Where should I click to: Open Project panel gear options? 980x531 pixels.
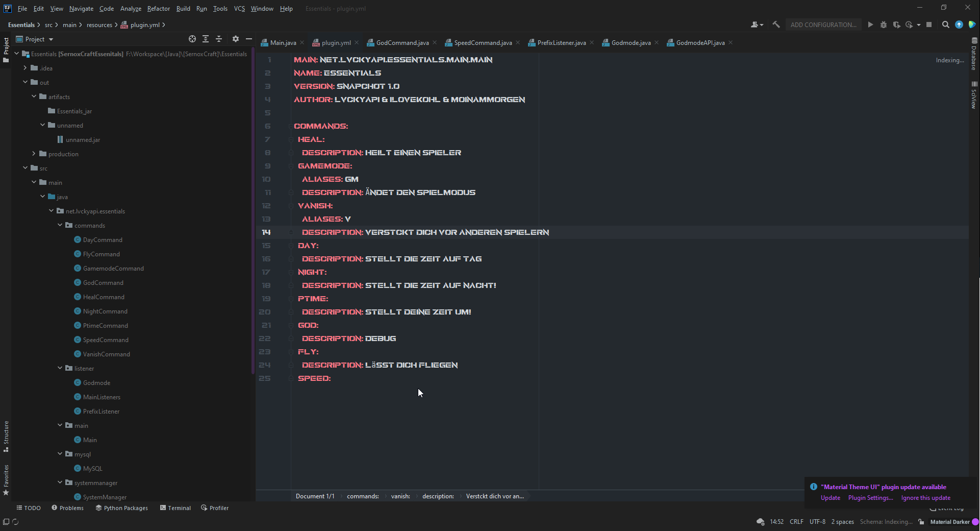235,39
